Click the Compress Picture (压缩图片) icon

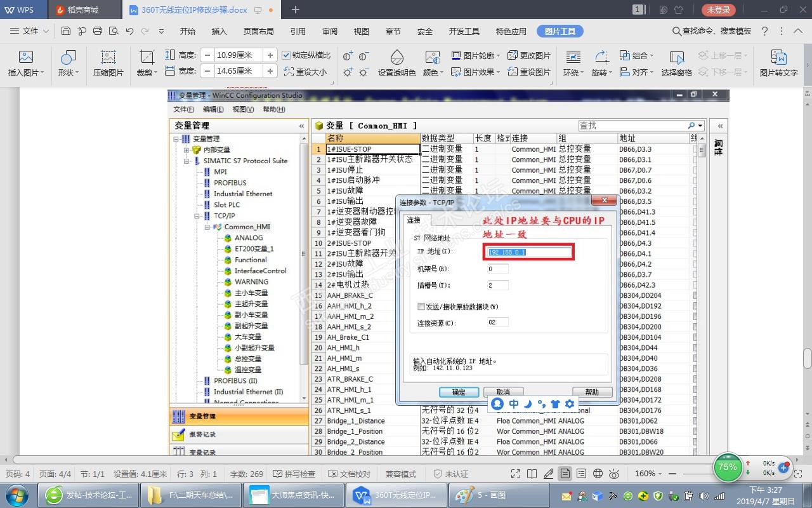coord(108,58)
